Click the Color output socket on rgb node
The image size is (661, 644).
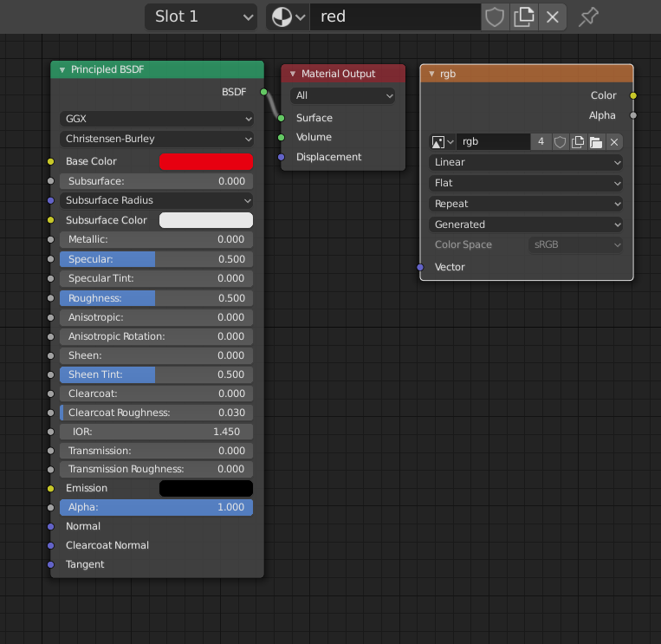(633, 95)
